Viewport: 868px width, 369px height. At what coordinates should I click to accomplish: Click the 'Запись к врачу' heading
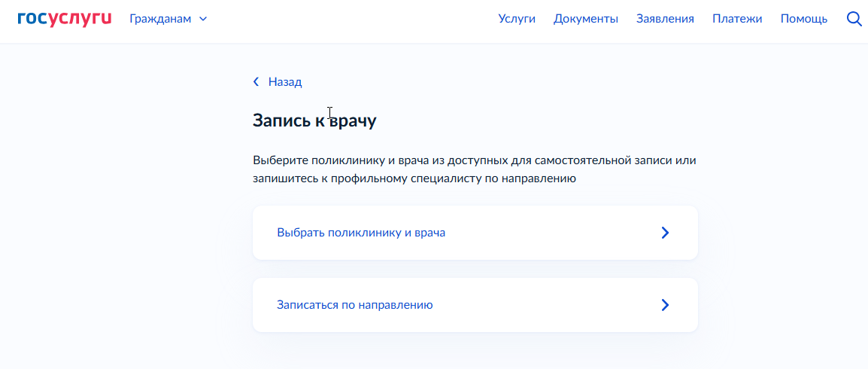(314, 120)
